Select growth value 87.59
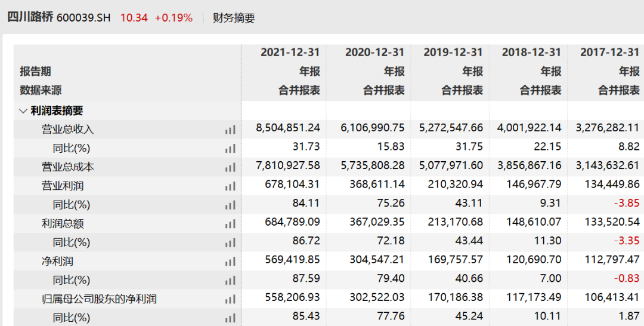 pos(306,279)
